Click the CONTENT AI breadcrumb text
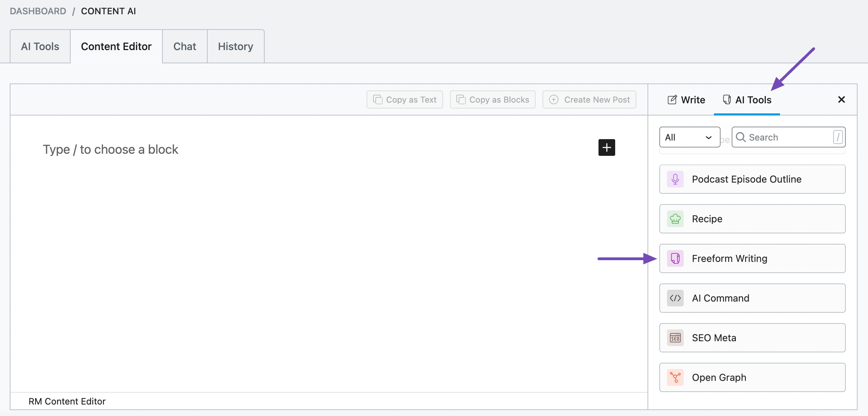This screenshot has height=416, width=868. point(108,11)
